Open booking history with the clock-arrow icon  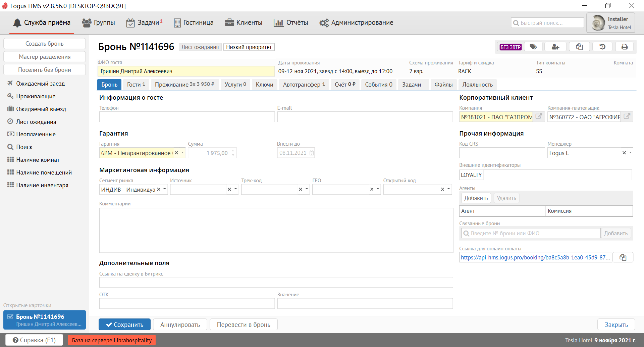click(602, 47)
